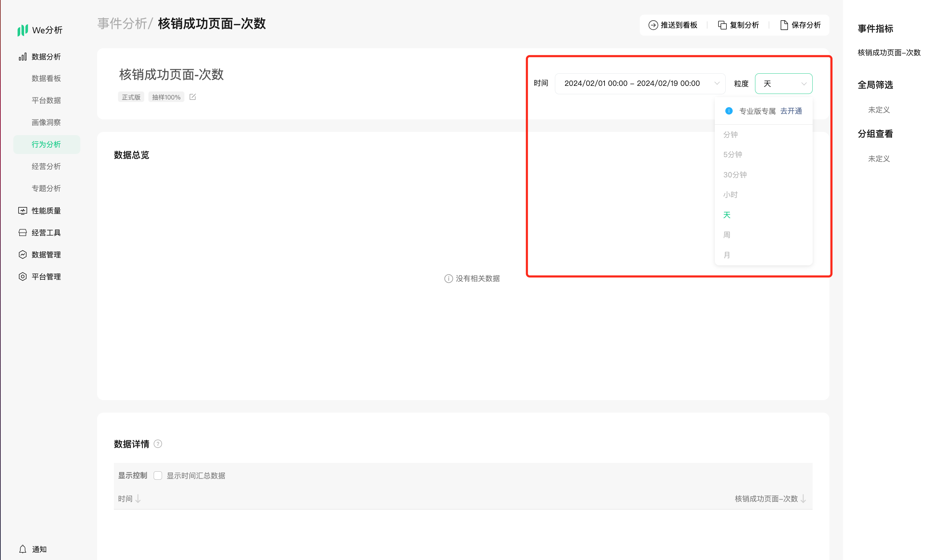
Task: Go to 经营分析 sidebar item
Action: pyautogui.click(x=46, y=167)
